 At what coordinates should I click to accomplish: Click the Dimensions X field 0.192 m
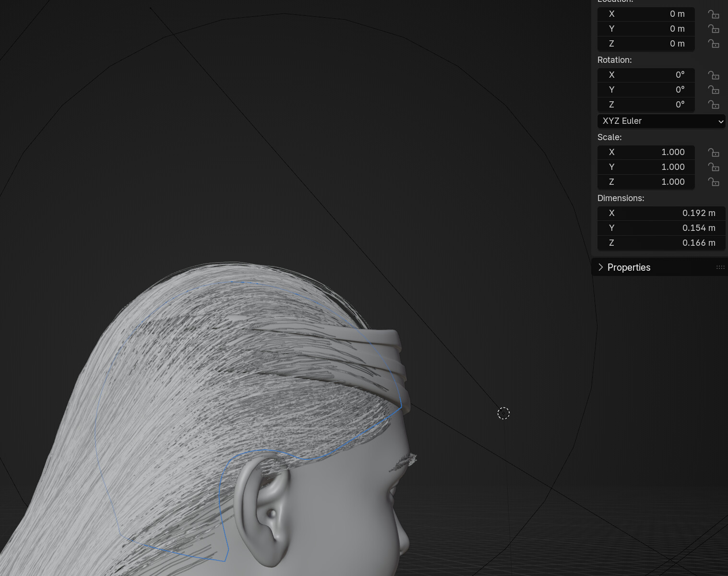661,213
